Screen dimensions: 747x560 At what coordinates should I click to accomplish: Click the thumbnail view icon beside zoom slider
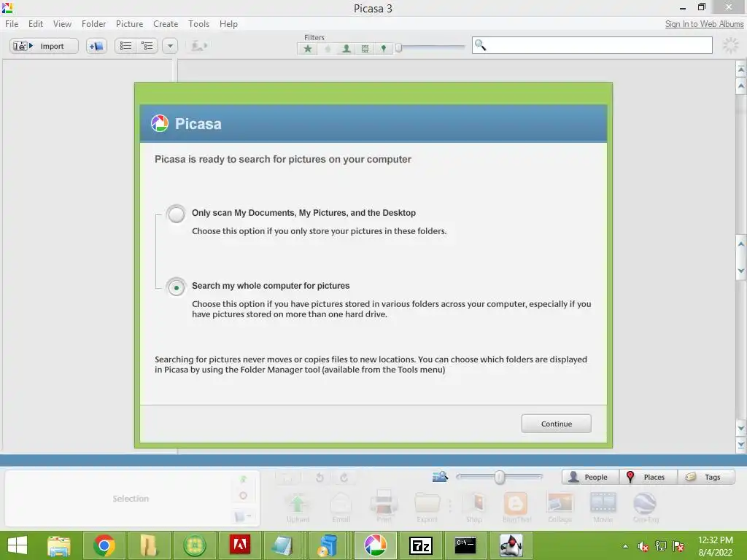[440, 476]
